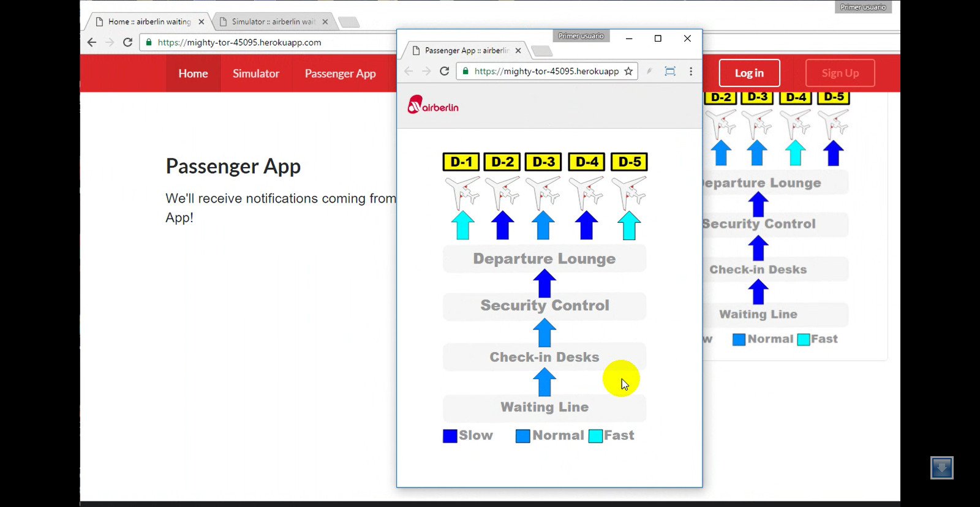Reload the main browser page
The width and height of the screenshot is (980, 507).
tap(127, 42)
